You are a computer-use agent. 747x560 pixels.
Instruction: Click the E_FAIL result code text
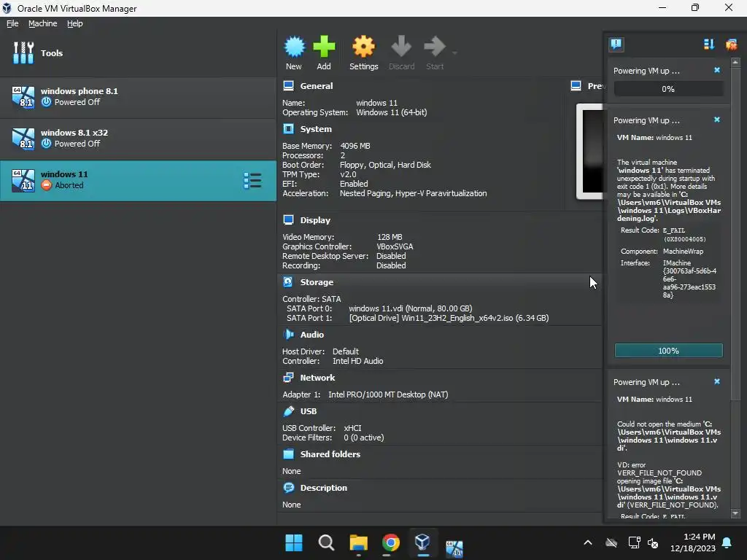(673, 230)
